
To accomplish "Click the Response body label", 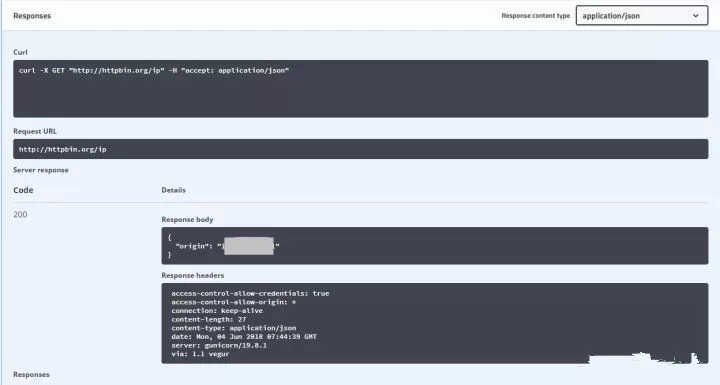I will 187,220.
